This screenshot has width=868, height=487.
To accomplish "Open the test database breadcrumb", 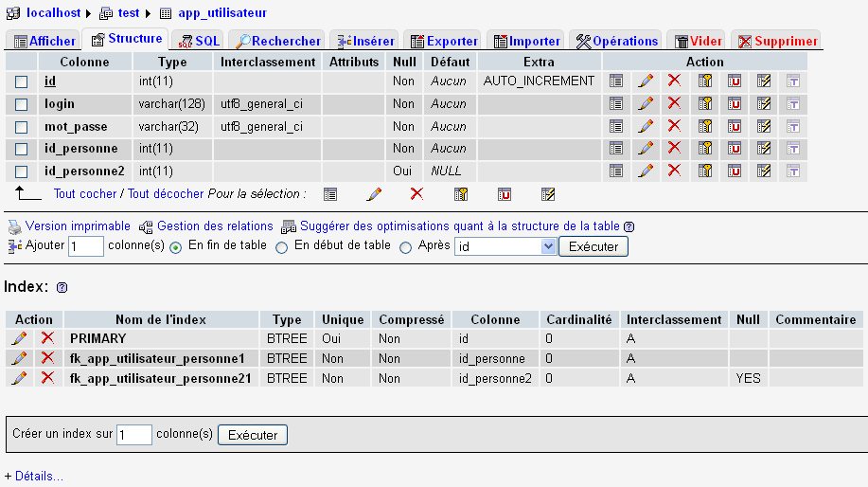I will [x=129, y=12].
